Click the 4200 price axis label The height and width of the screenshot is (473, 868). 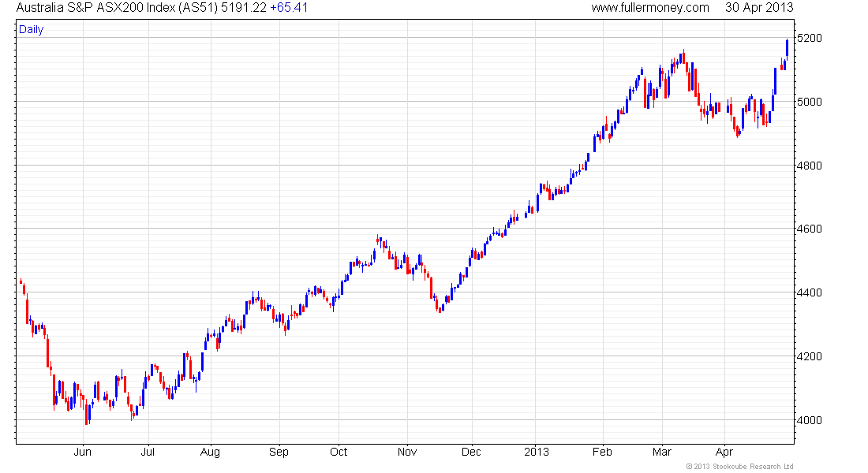809,357
